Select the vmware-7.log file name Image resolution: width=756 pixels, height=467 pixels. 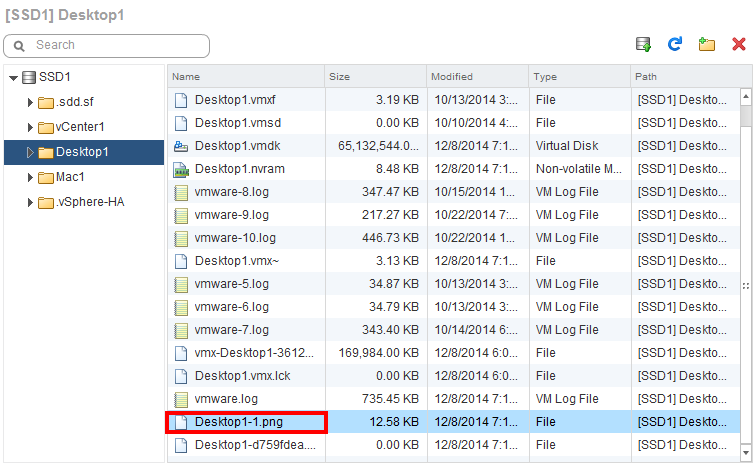point(231,330)
